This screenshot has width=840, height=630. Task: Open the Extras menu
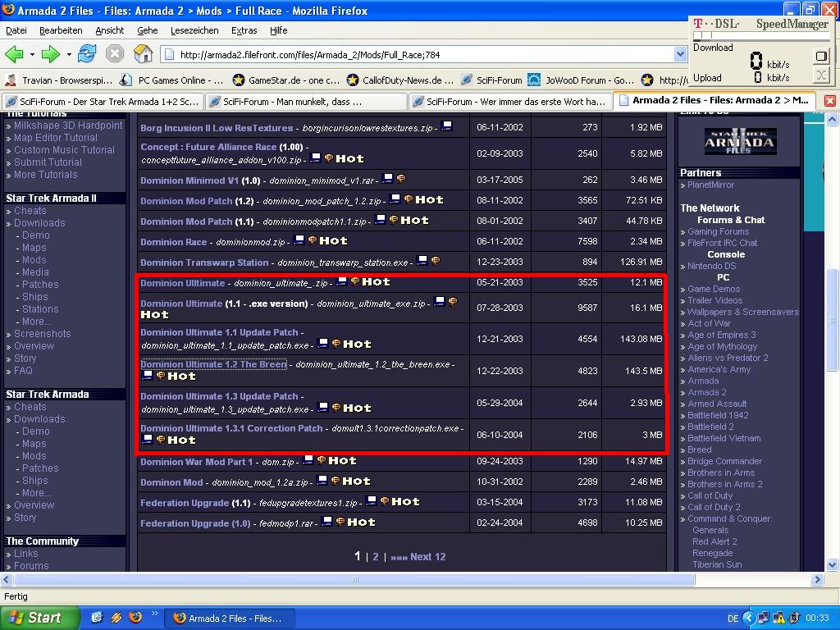click(x=244, y=30)
